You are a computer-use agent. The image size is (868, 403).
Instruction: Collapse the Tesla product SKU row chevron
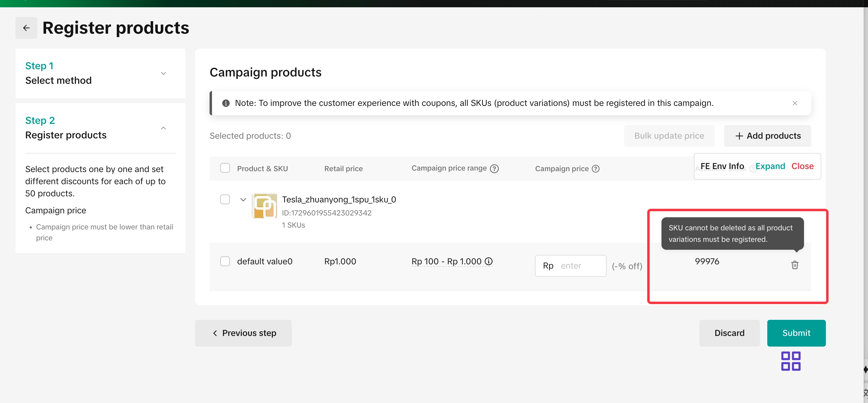pyautogui.click(x=243, y=199)
